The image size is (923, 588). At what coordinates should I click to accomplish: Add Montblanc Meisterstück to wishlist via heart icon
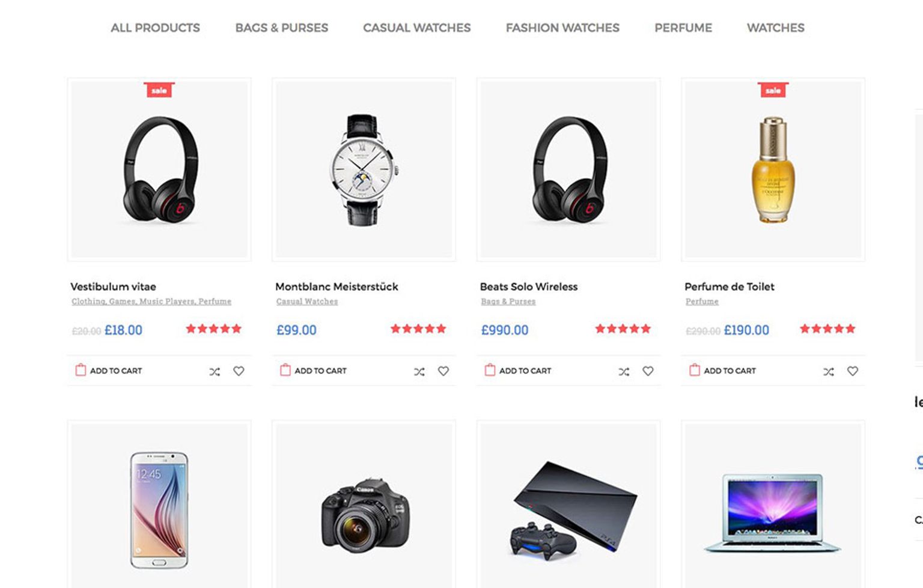coord(443,371)
